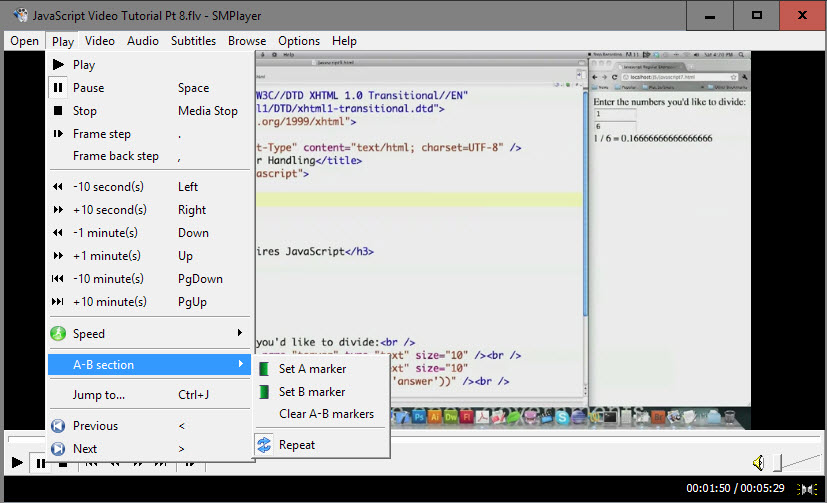Expand the A-B section submenu arrow
This screenshot has height=503, width=827.
(241, 364)
